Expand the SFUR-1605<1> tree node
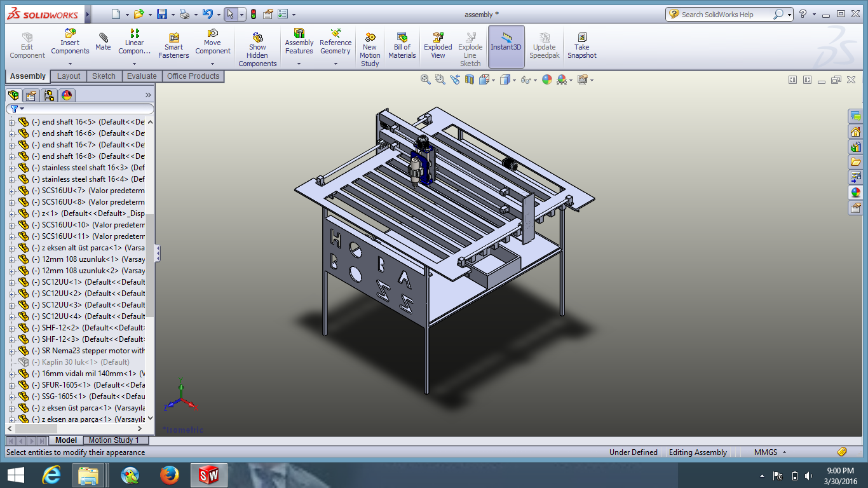The image size is (868, 488). [11, 385]
